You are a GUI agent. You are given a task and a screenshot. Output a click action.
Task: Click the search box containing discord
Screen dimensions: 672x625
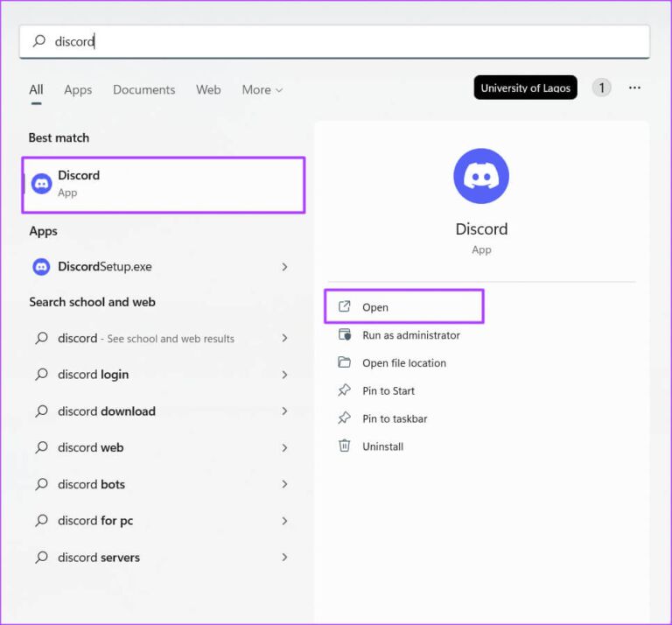click(x=334, y=41)
